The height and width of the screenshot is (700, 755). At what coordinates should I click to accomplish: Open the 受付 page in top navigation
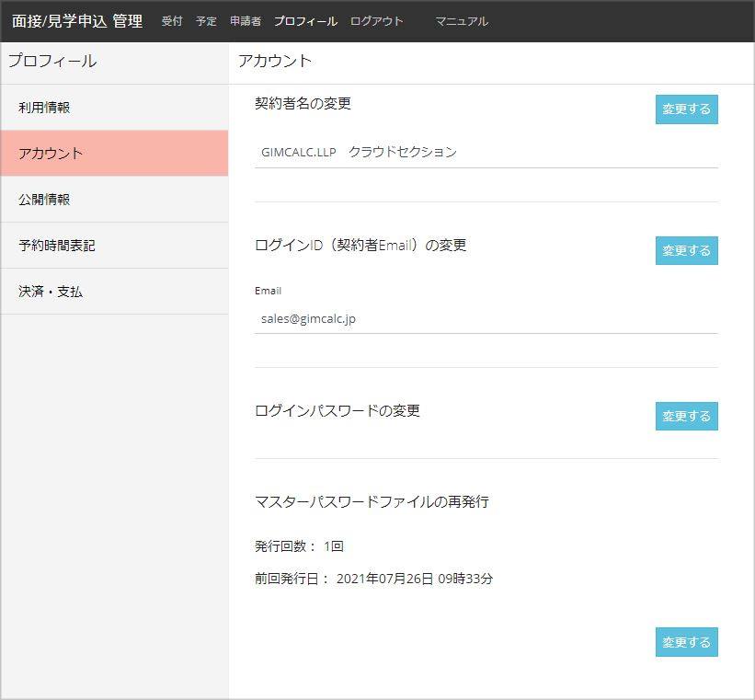[x=172, y=21]
